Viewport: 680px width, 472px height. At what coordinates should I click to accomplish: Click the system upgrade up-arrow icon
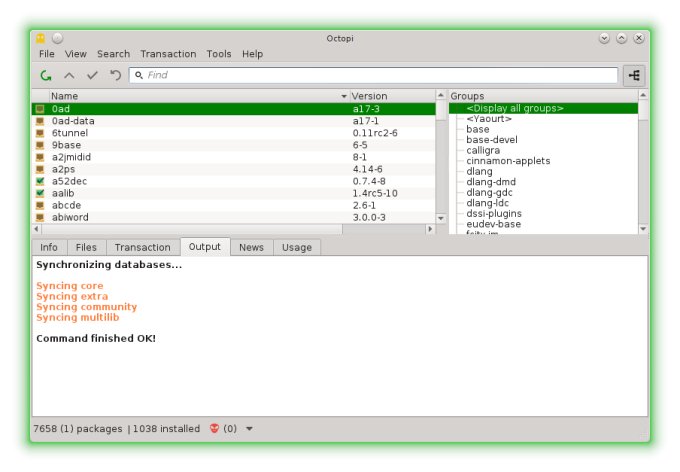pos(69,75)
